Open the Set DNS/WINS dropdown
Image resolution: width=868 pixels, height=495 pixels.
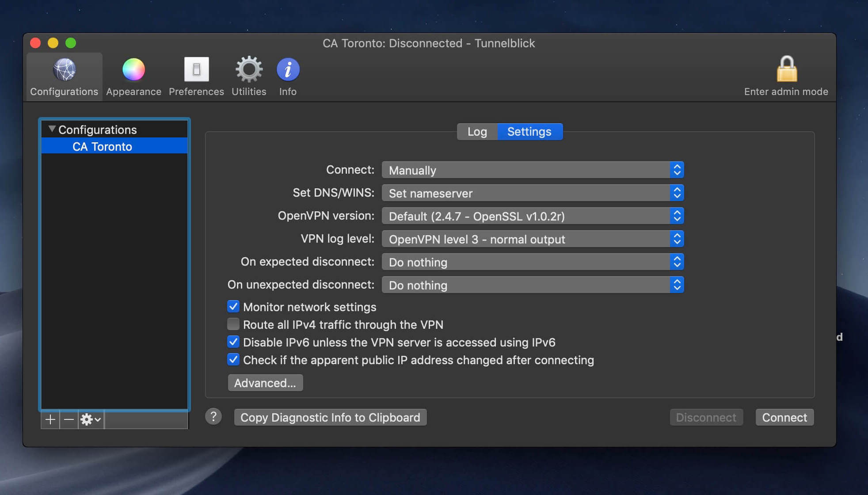pyautogui.click(x=533, y=193)
